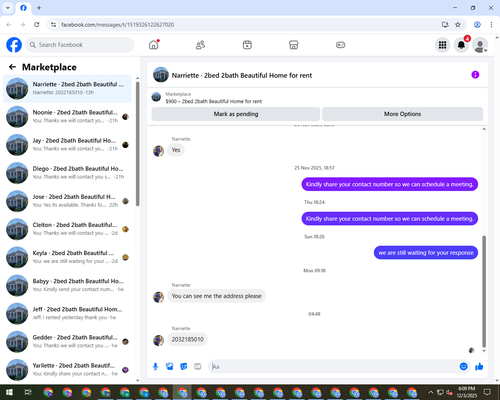Click the message thread scrollbar

click(x=484, y=292)
